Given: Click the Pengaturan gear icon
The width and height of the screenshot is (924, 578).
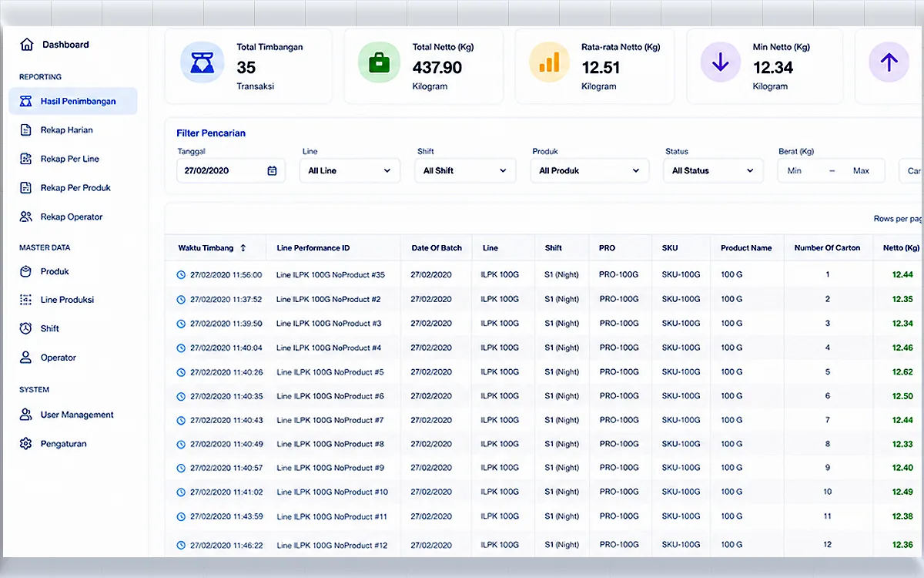Looking at the screenshot, I should pyautogui.click(x=26, y=444).
